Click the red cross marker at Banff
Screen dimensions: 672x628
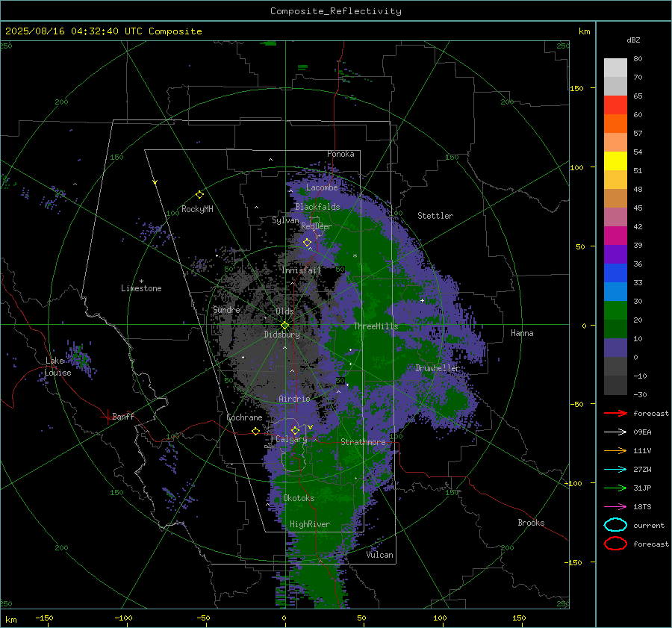(x=107, y=417)
